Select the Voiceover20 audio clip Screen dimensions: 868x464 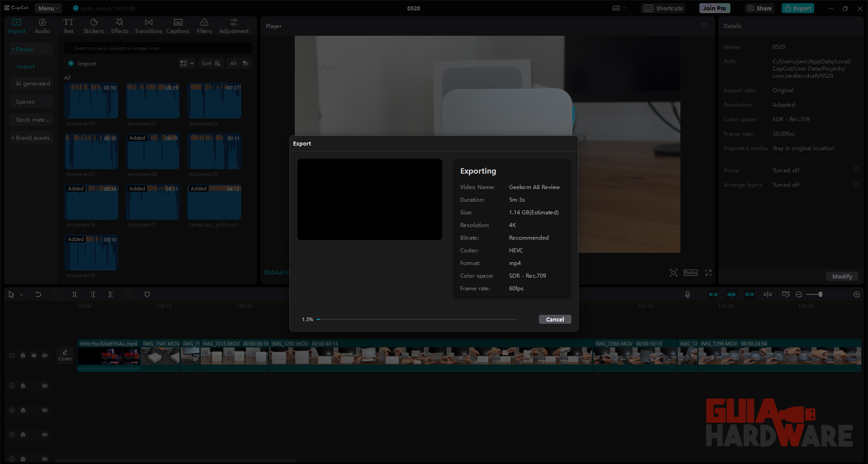pos(92,101)
